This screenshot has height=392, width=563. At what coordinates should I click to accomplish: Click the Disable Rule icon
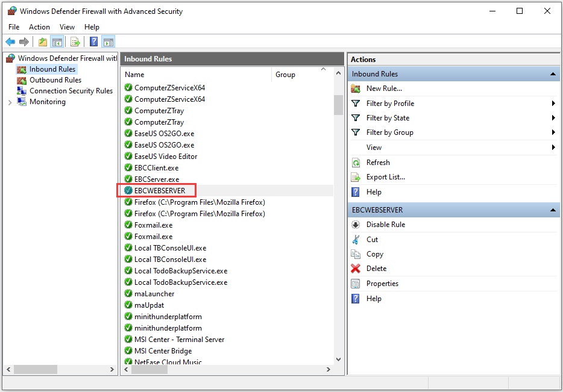[356, 225]
